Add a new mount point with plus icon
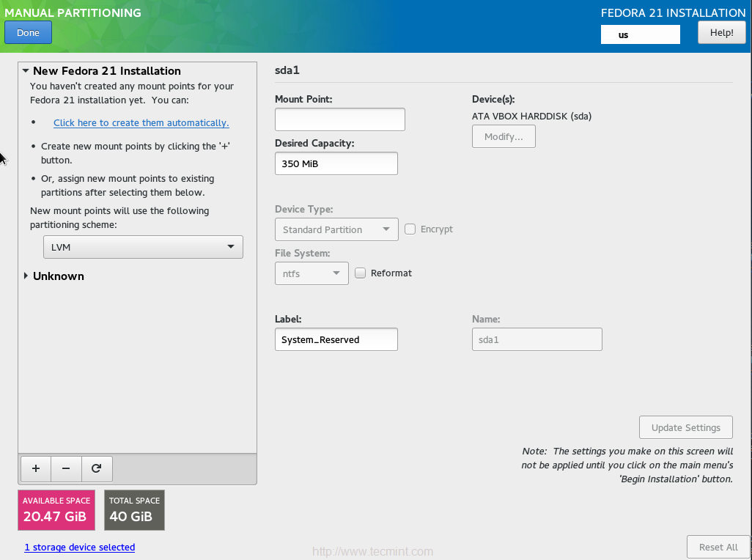Screen dimensions: 752x560 (36, 468)
